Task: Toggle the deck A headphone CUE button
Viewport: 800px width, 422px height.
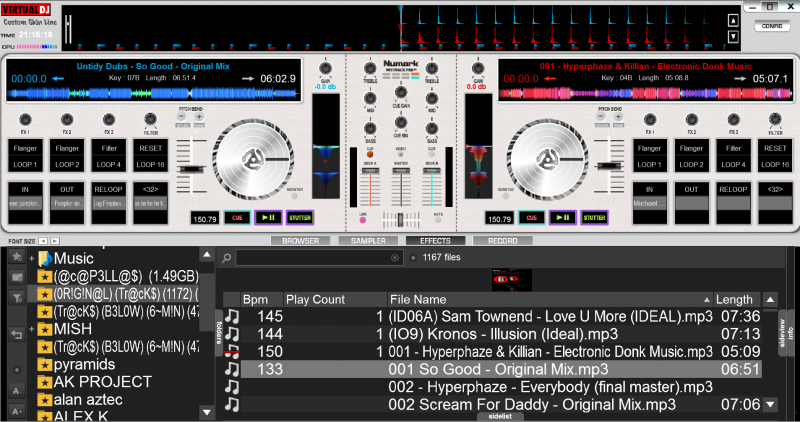Action: coord(370,154)
